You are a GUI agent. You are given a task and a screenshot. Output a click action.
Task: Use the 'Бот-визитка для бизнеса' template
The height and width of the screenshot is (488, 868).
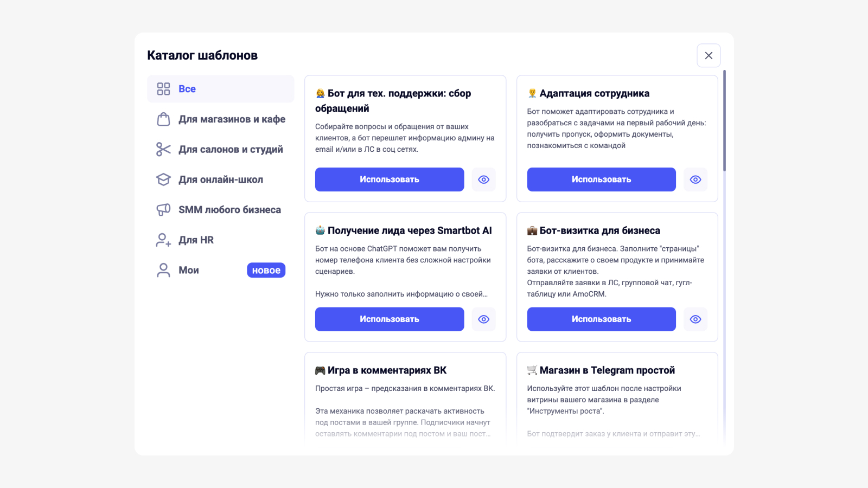601,319
